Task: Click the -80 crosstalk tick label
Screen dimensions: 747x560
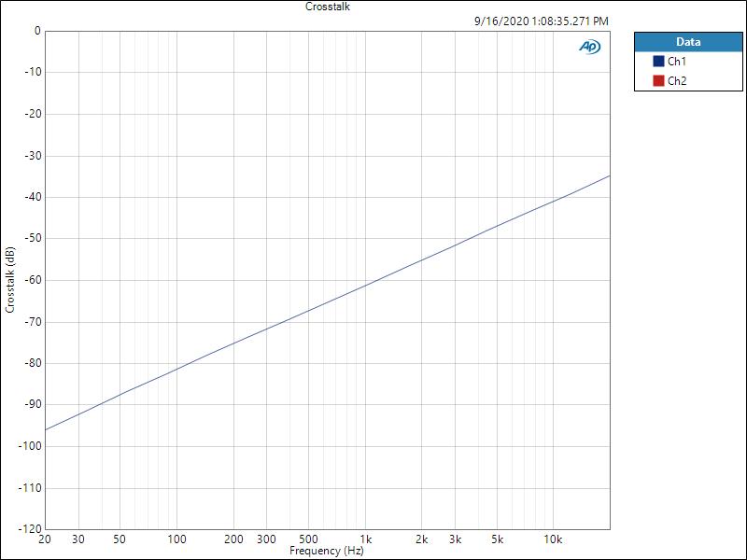Action: (33, 363)
